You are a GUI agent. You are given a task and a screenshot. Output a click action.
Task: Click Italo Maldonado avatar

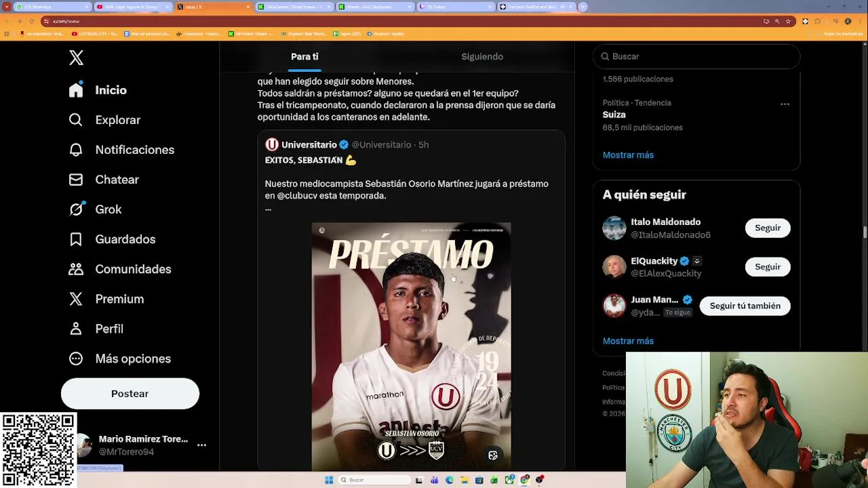pyautogui.click(x=614, y=228)
